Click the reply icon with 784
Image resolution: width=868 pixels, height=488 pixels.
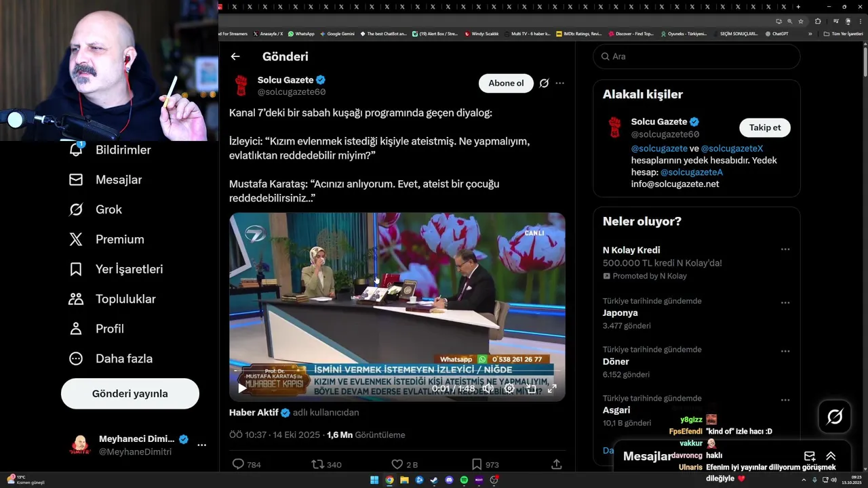(x=238, y=464)
